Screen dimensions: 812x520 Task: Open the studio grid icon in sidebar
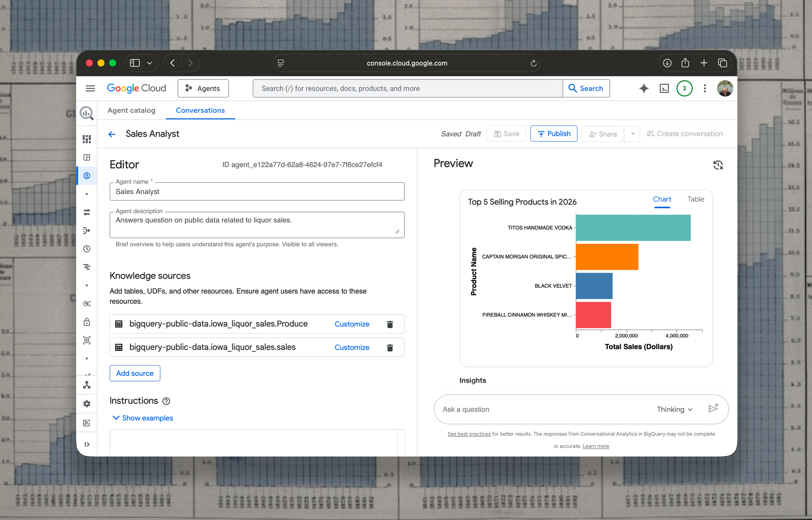click(x=87, y=139)
